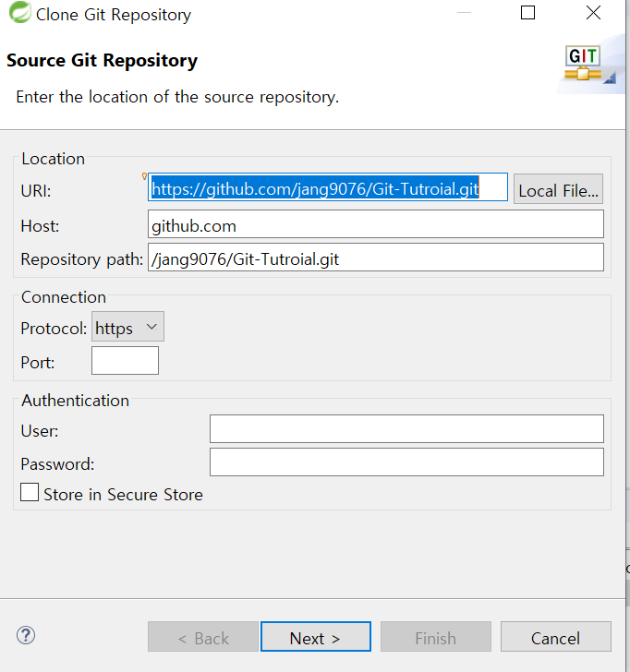This screenshot has width=630, height=672.
Task: Click into the Port field
Action: [x=126, y=361]
